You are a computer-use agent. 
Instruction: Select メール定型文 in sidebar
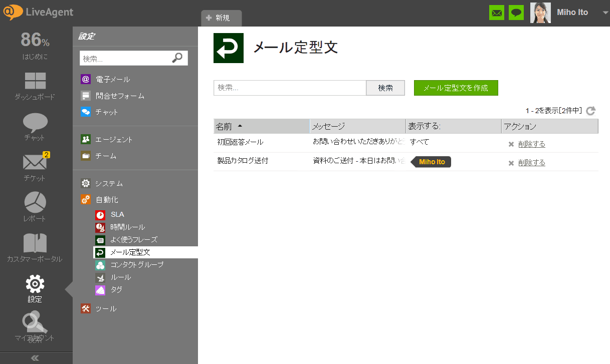click(x=145, y=252)
